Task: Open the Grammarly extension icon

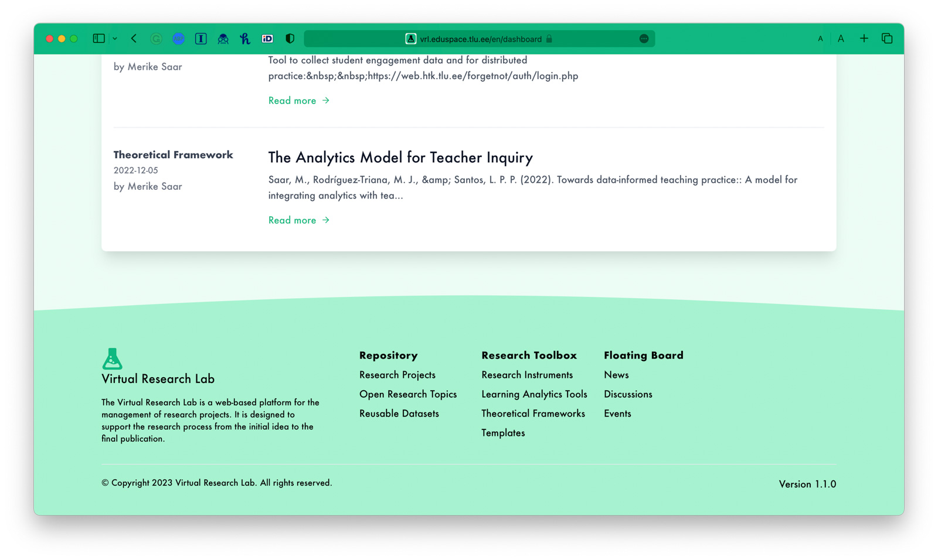Action: [156, 39]
